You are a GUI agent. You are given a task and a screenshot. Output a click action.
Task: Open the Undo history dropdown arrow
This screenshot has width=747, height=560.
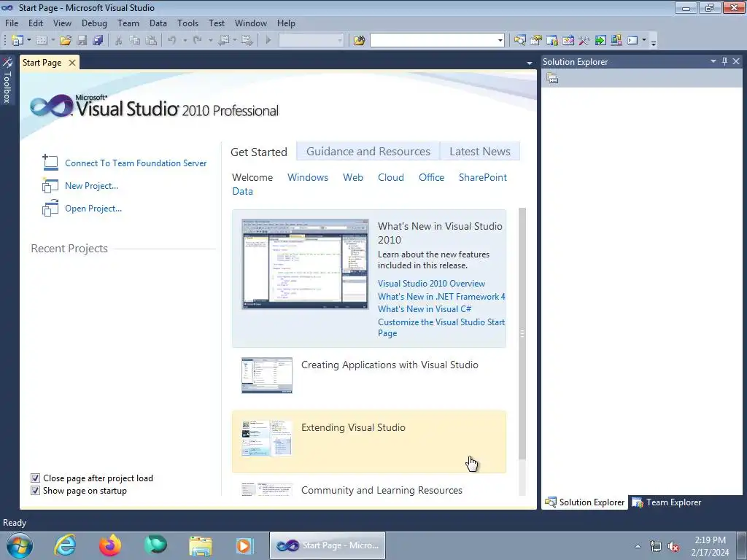(x=185, y=41)
